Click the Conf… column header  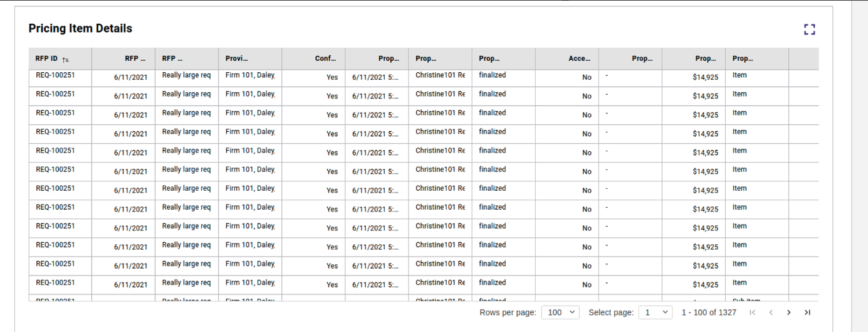(313, 58)
